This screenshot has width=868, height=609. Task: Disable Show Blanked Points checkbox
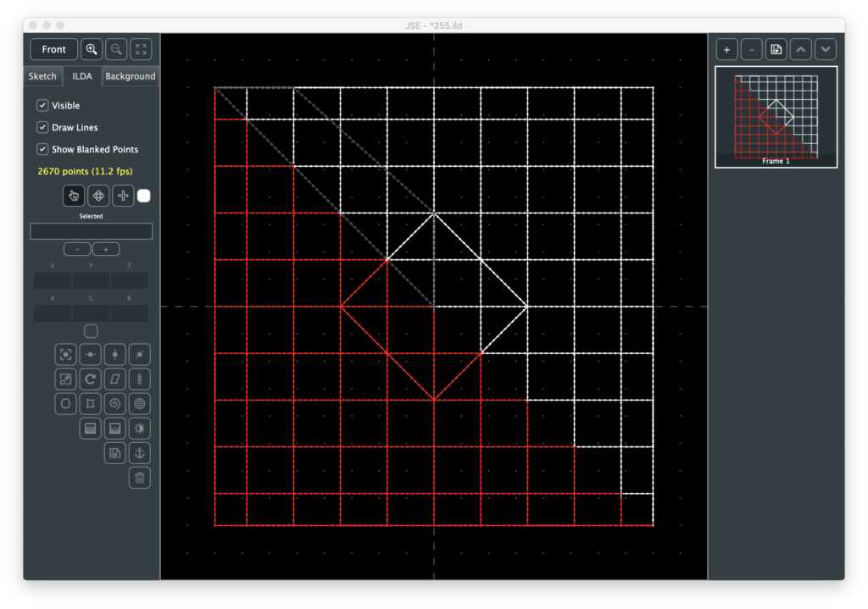click(42, 149)
